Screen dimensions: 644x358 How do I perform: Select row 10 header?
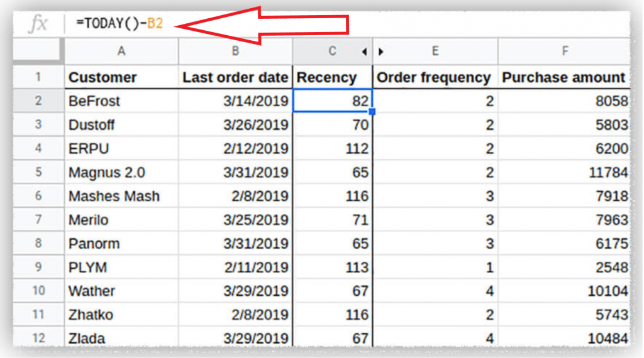pyautogui.click(x=39, y=291)
